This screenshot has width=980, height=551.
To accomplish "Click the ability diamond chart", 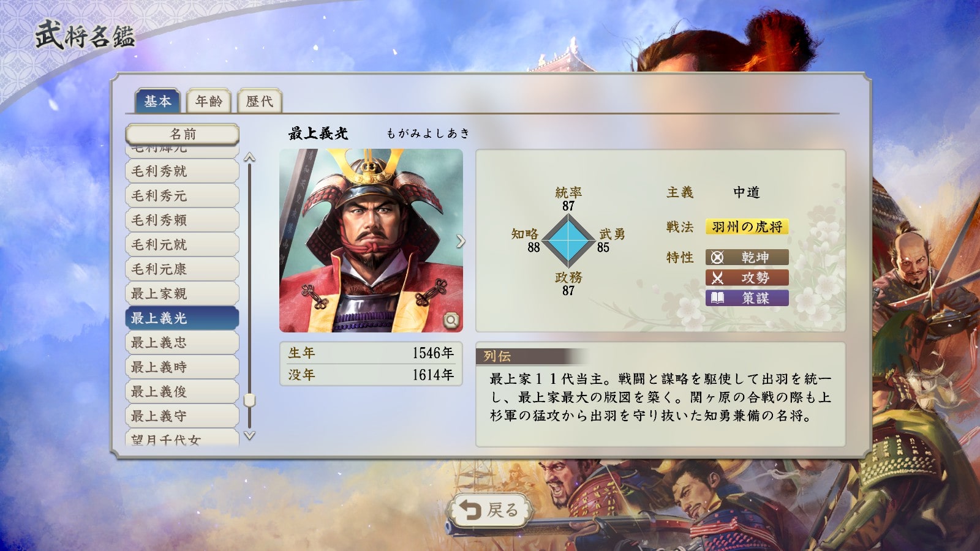I will [568, 241].
